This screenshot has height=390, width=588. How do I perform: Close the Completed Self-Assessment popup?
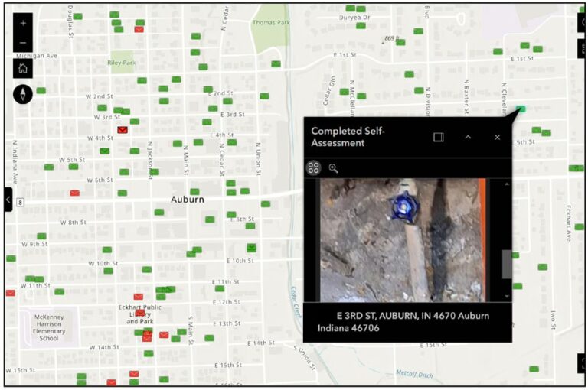[497, 137]
